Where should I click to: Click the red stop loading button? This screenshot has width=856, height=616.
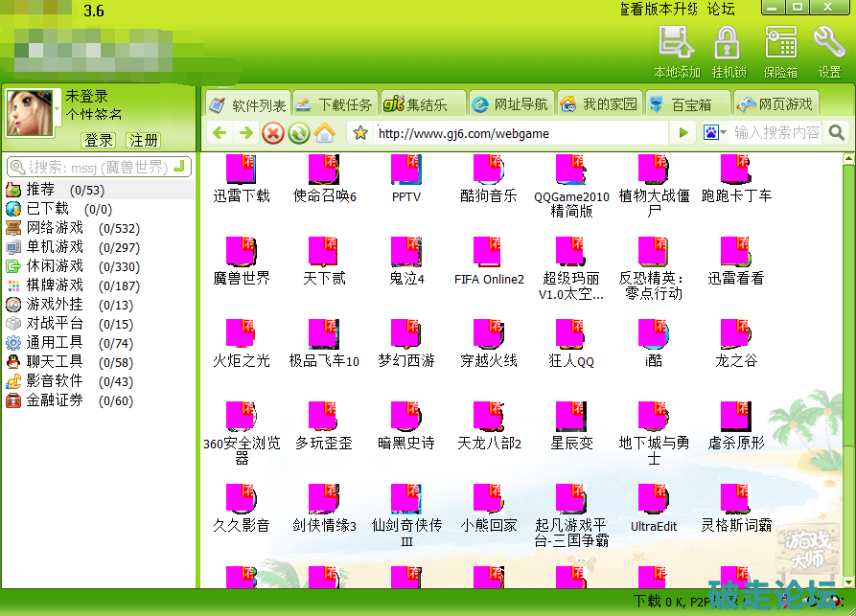[x=273, y=133]
